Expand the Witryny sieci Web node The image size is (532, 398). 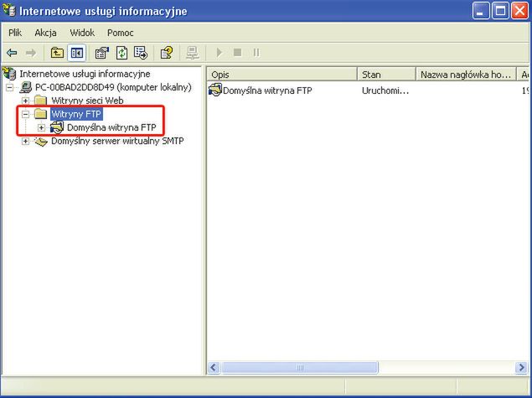tap(25, 101)
